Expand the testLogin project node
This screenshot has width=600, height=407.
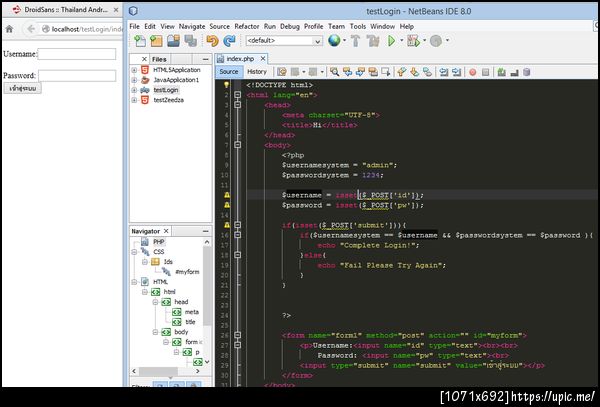134,90
